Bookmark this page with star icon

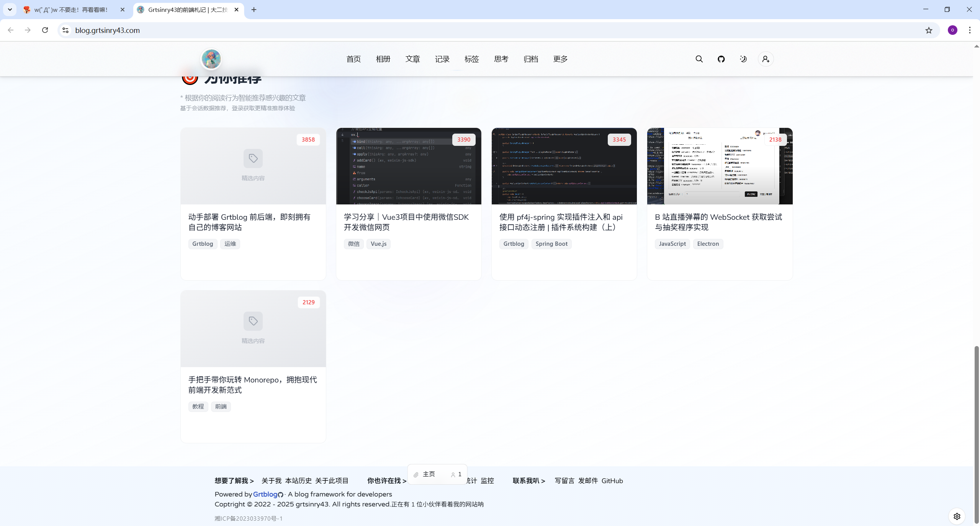pos(929,30)
